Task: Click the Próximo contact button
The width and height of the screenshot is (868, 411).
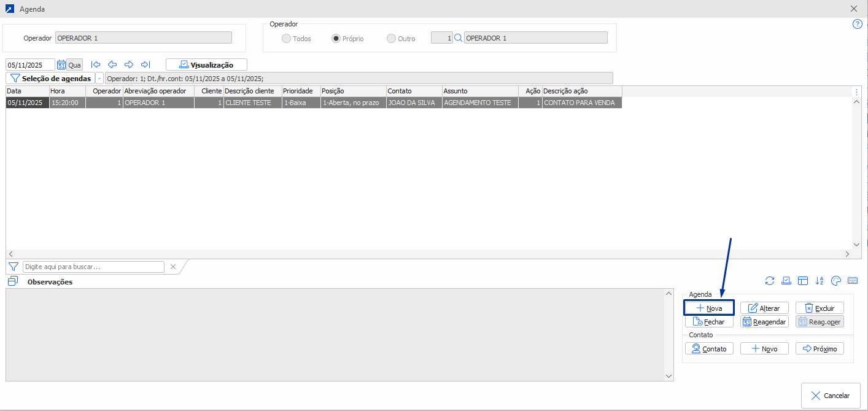Action: click(820, 348)
